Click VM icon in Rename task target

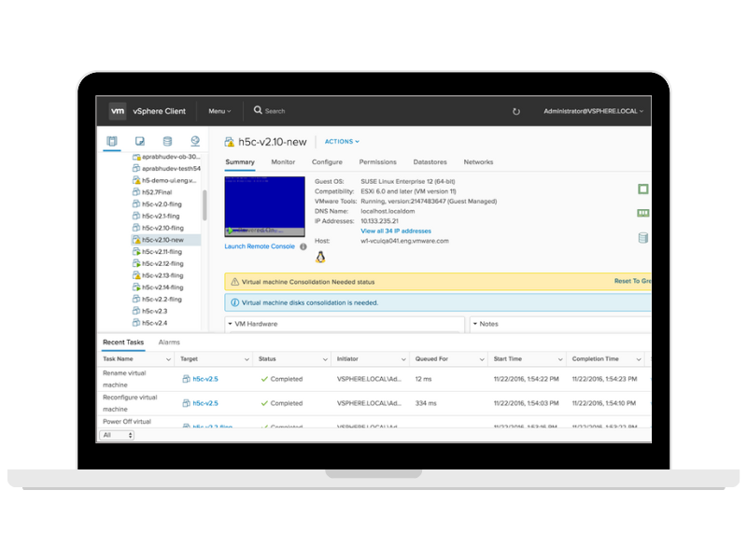[x=186, y=379]
